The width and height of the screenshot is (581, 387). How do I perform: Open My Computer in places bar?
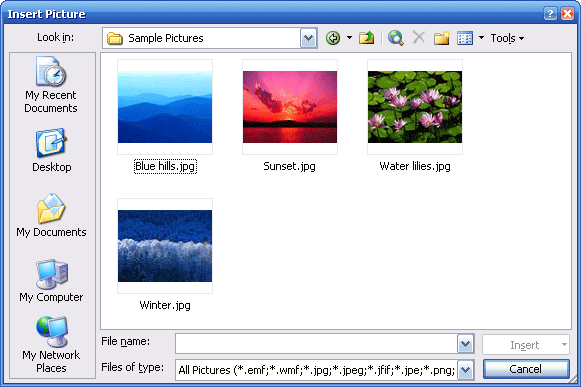coord(51,281)
